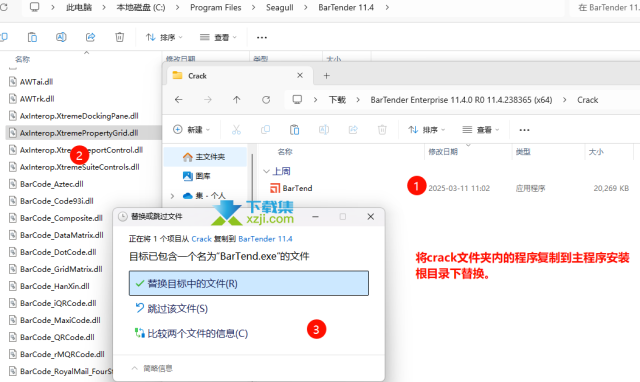This screenshot has width=640, height=382.
Task: Click the 本地磁盘 (C:) breadcrumb segment
Action: click(x=141, y=7)
